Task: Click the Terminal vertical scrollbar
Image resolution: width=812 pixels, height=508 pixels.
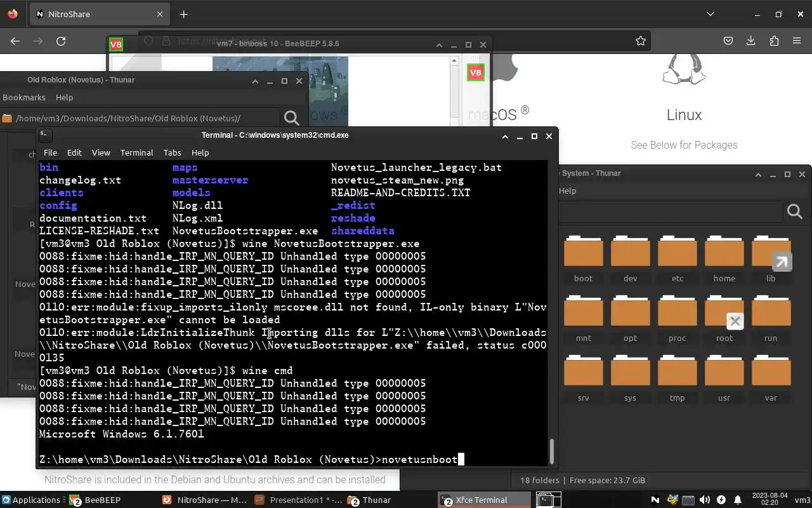Action: [x=552, y=451]
